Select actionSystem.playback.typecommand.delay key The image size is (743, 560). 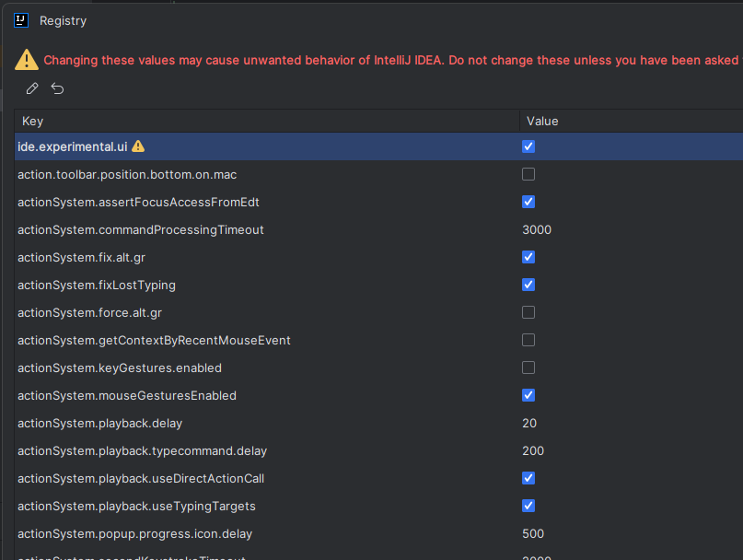tap(142, 451)
